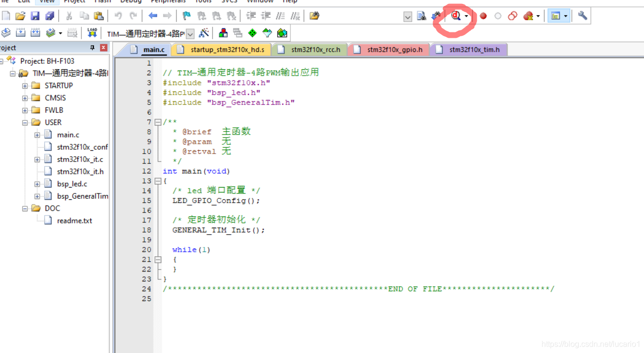Open Manage Project Items
Viewport: 644px width, 353px height.
223,33
